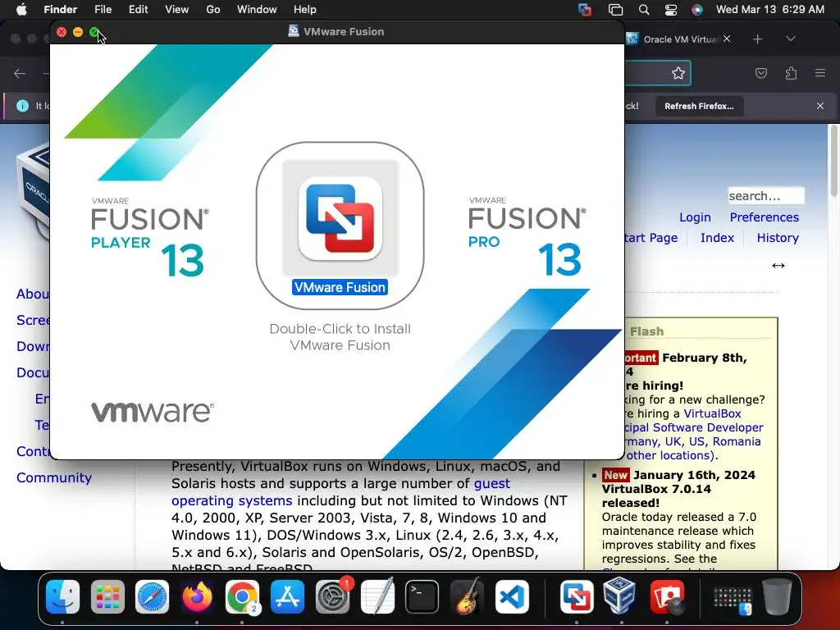This screenshot has width=840, height=630.
Task: Open GarageBand from the Dock
Action: pos(467,596)
